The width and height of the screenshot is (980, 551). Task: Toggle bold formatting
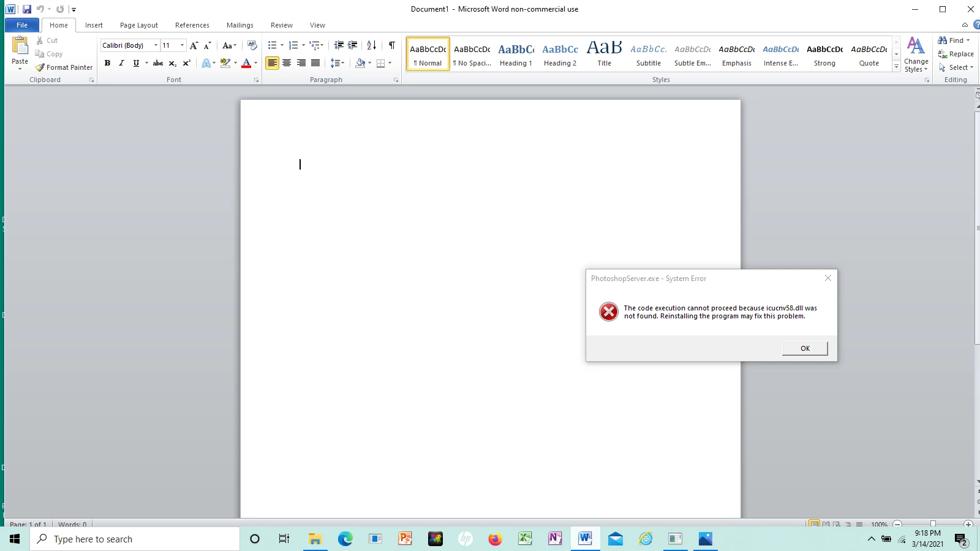107,63
